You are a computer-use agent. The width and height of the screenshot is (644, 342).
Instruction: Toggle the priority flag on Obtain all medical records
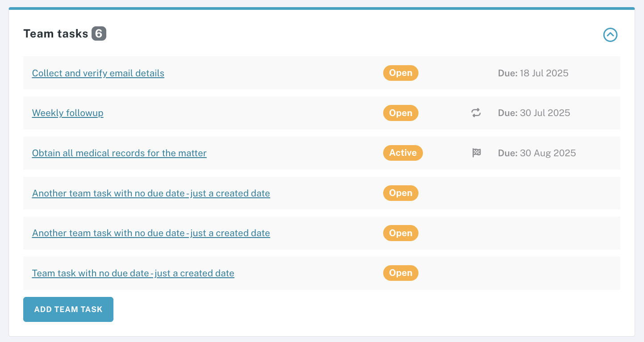(477, 153)
